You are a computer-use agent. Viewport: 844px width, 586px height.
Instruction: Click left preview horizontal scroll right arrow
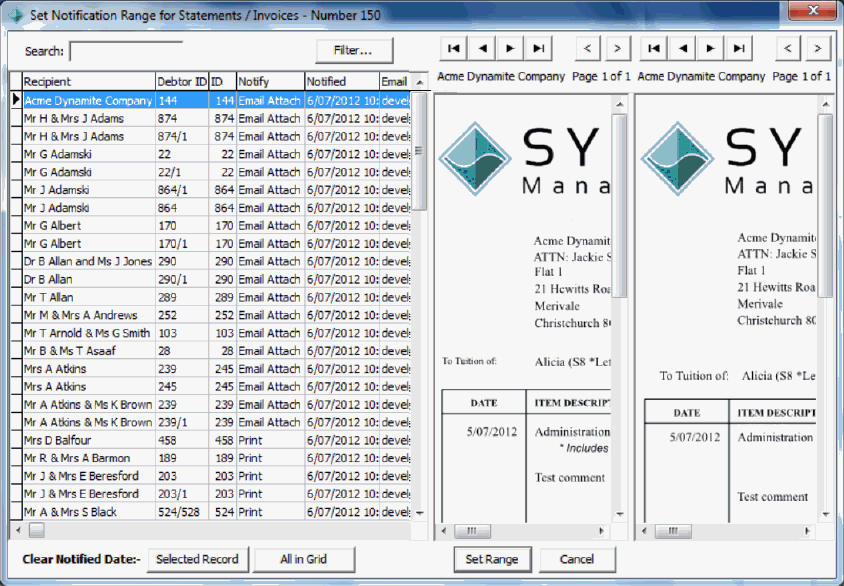coord(601,531)
